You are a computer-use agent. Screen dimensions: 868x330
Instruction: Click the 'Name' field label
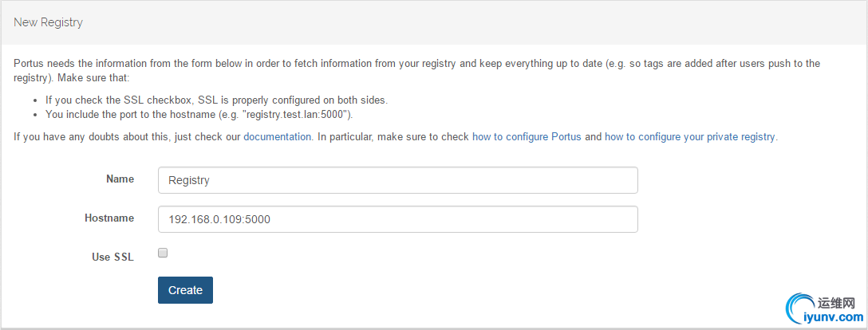pyautogui.click(x=120, y=179)
